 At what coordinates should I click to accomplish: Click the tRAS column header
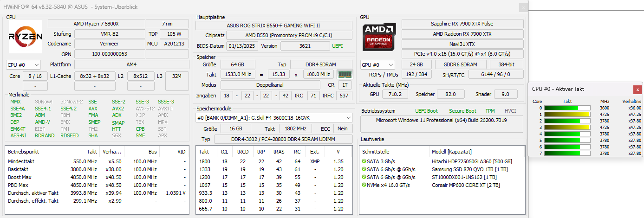coord(279,152)
